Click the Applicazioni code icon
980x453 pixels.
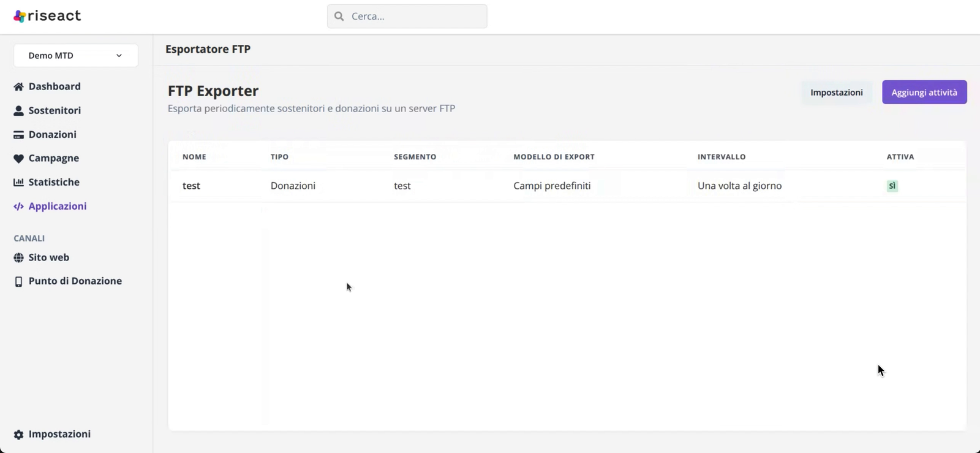pos(18,207)
